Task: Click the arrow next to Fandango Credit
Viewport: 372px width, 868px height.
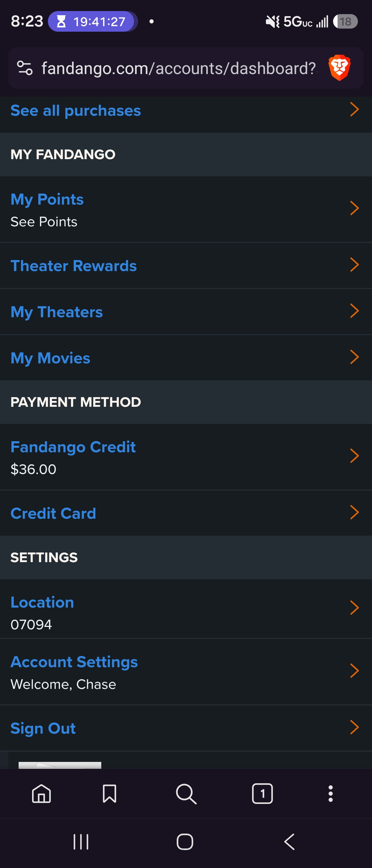Action: [x=354, y=456]
